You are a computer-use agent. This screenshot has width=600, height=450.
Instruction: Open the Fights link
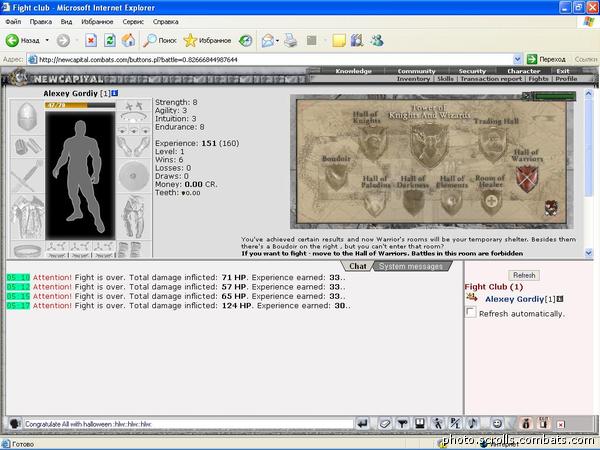(x=538, y=79)
